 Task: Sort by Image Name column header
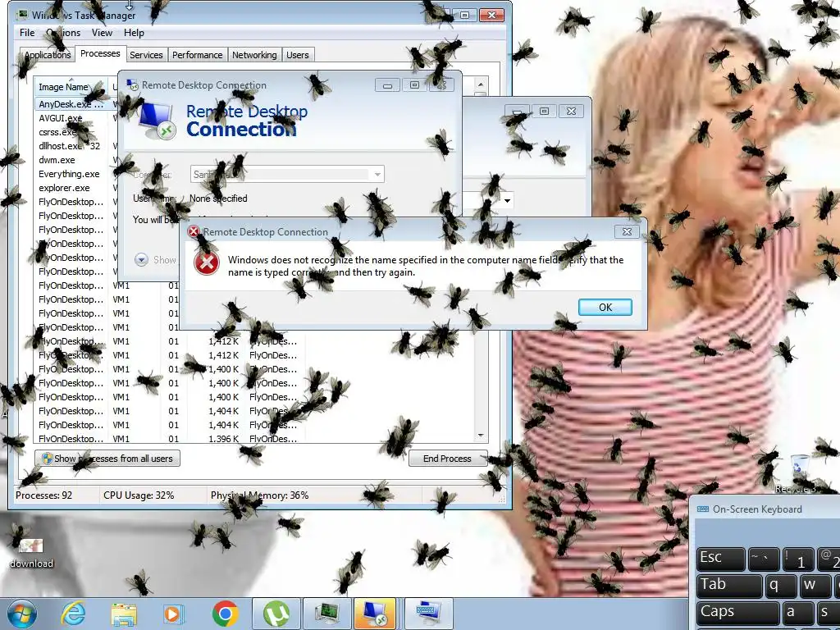coord(71,87)
